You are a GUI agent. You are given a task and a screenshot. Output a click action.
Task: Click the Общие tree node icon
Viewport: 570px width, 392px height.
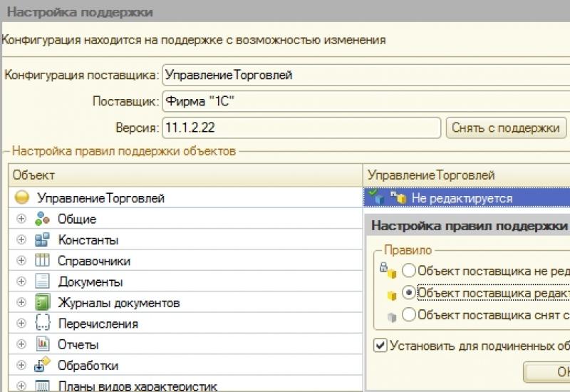[43, 219]
